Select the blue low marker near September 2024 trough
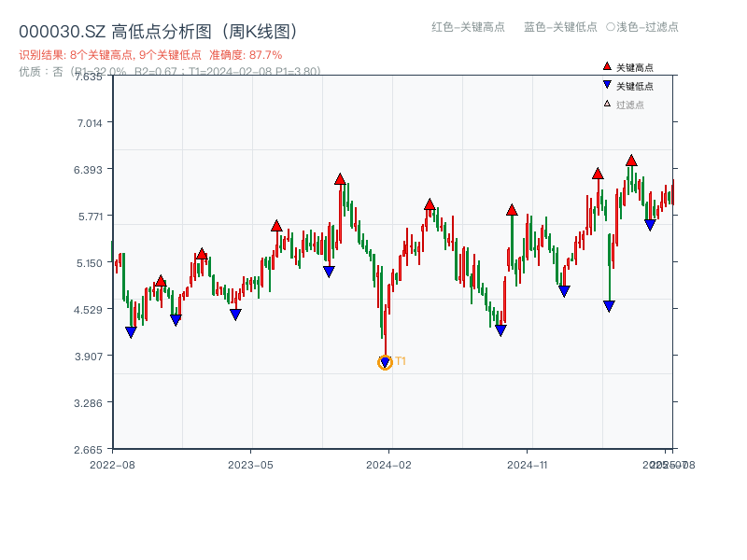Screen dimensions: 747x560 coord(500,330)
